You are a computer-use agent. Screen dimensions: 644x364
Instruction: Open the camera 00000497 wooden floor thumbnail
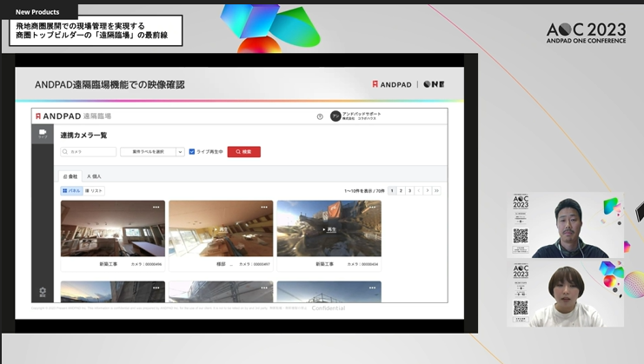click(221, 228)
